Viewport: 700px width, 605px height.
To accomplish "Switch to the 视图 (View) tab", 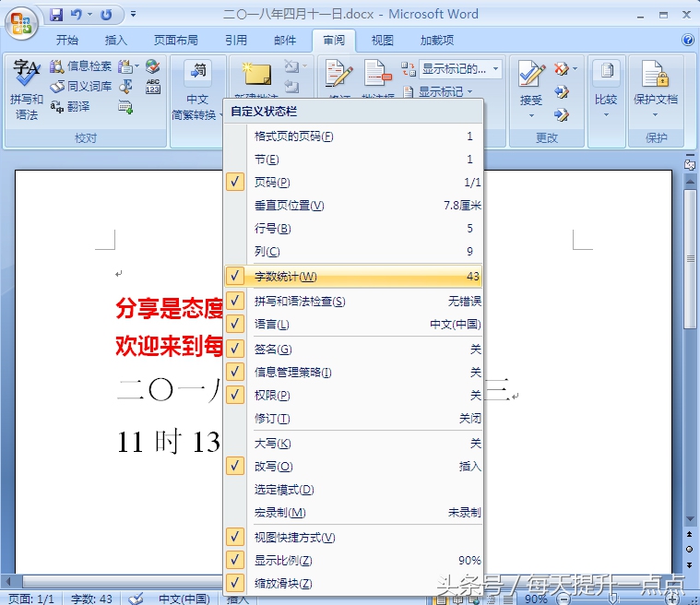I will (382, 41).
